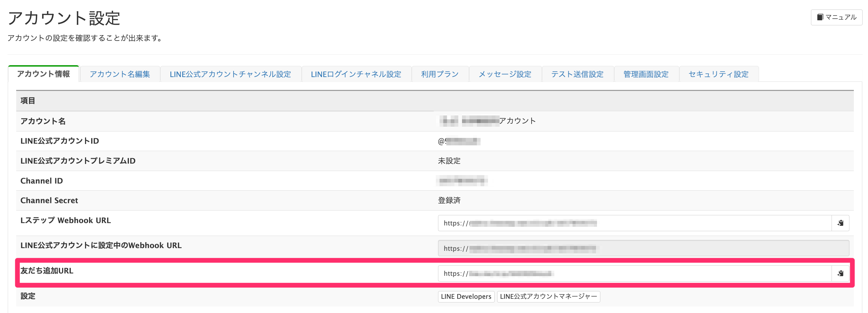
Task: Open the メッセージ設定 tab
Action: pyautogui.click(x=505, y=74)
